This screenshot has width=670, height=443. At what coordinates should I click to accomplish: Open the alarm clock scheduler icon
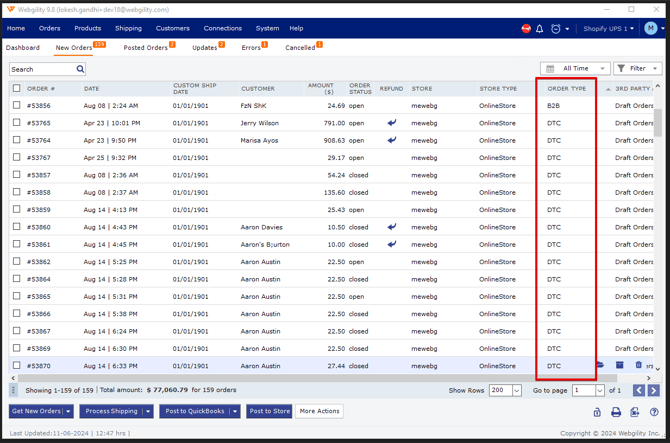click(556, 29)
